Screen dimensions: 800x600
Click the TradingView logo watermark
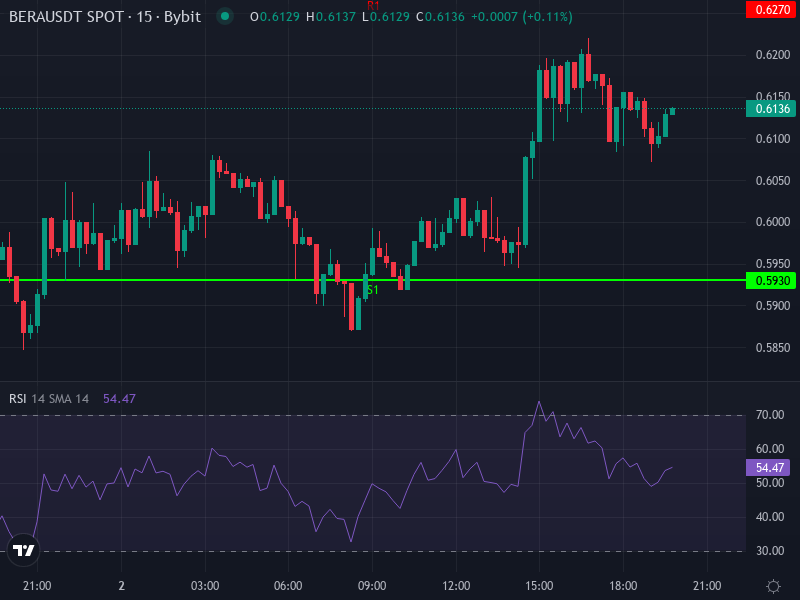[x=22, y=549]
